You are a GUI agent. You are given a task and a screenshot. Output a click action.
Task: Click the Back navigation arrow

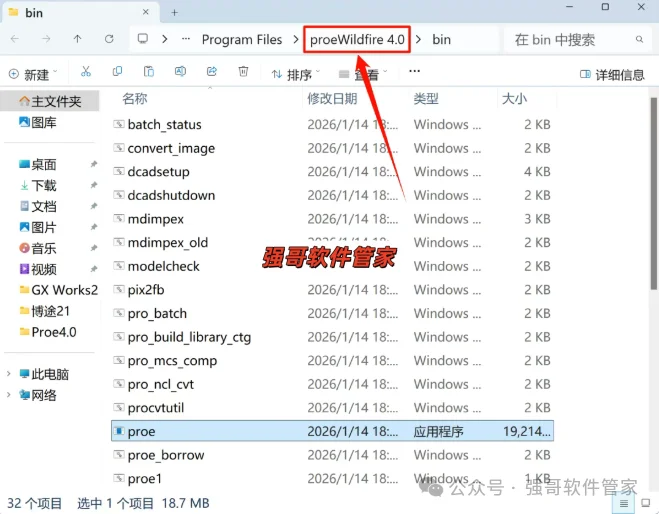15,39
